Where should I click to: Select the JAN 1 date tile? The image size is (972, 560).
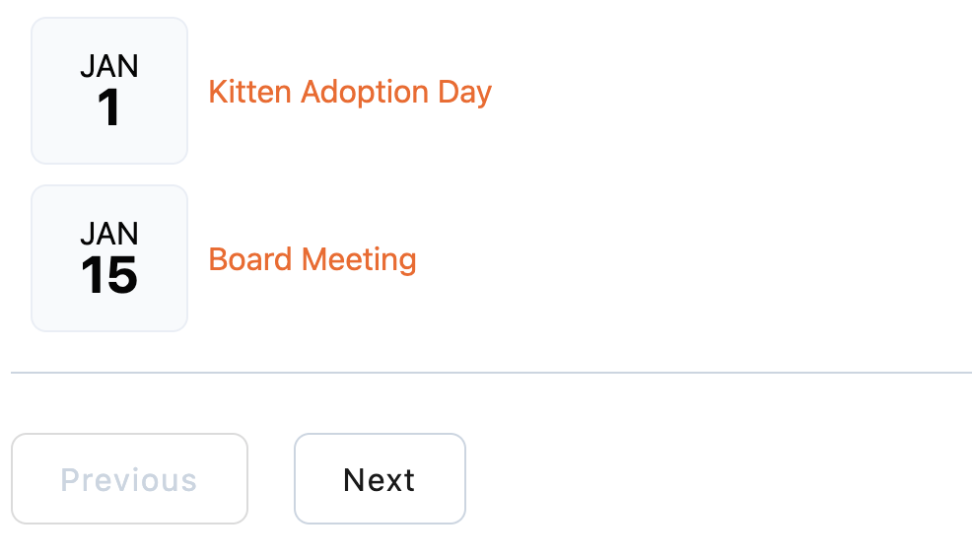point(109,91)
